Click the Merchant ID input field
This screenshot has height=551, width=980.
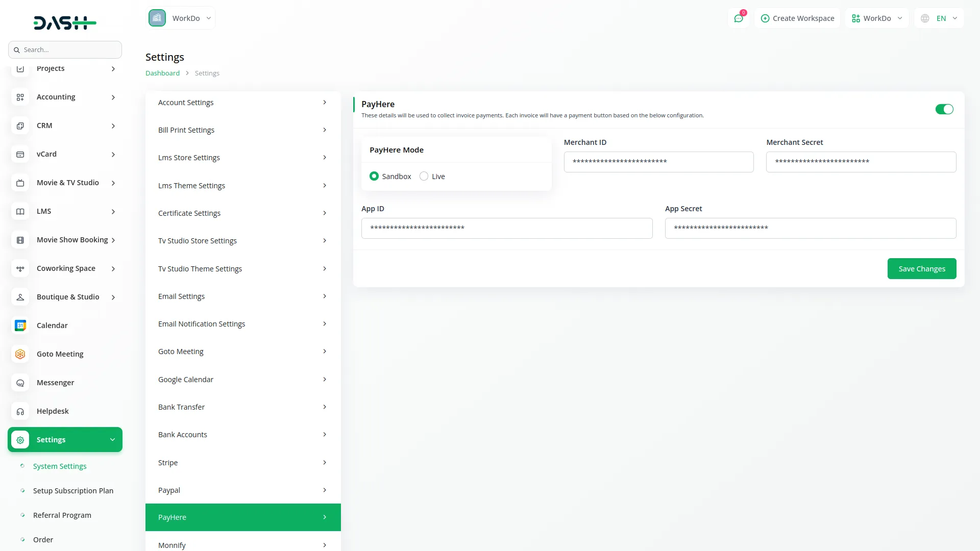tap(658, 162)
